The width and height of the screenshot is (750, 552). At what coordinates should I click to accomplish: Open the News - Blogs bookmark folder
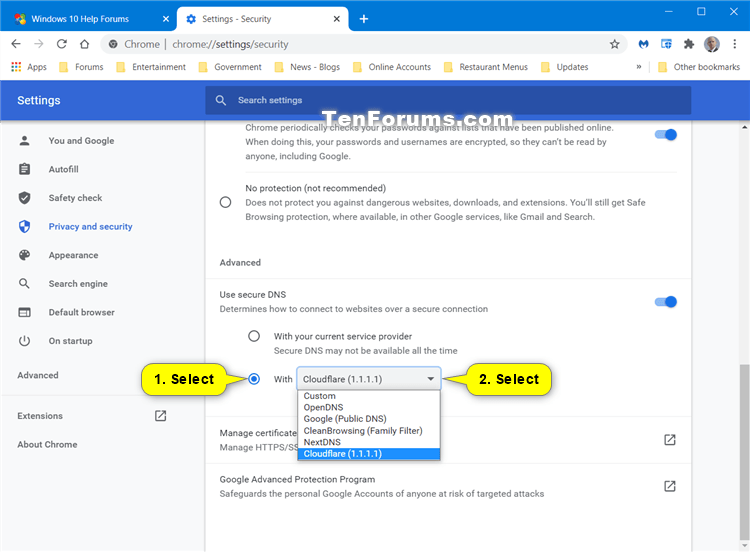click(307, 67)
